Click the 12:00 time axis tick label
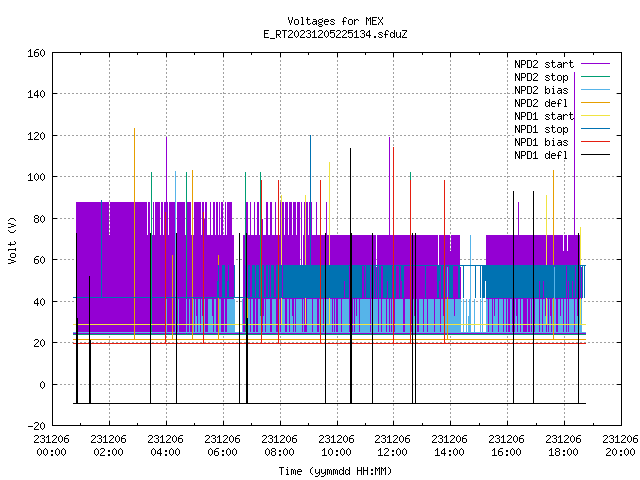Screen dimensions: 640x480 click(x=393, y=452)
